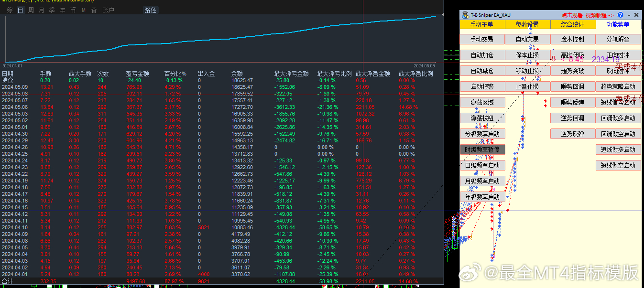This screenshot has width=644, height=288.
Task: Toggle 隐藏按钮 to hide buttons
Action: coord(482,118)
